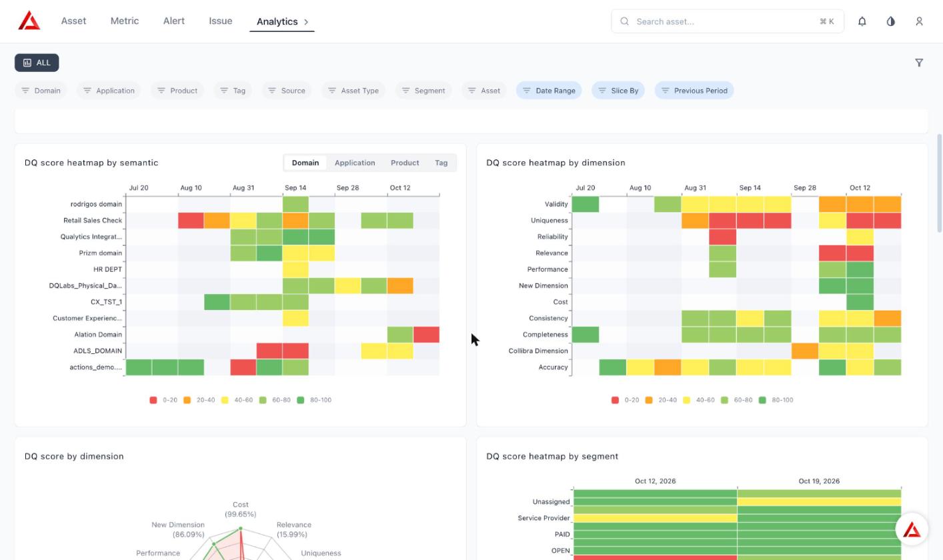Open the Segment filter
Viewport: 943px width, 560px height.
pos(423,91)
